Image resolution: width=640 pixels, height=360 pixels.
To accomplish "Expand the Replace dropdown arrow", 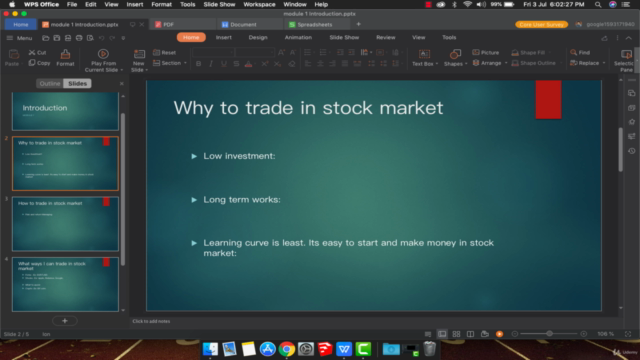I will tap(604, 63).
